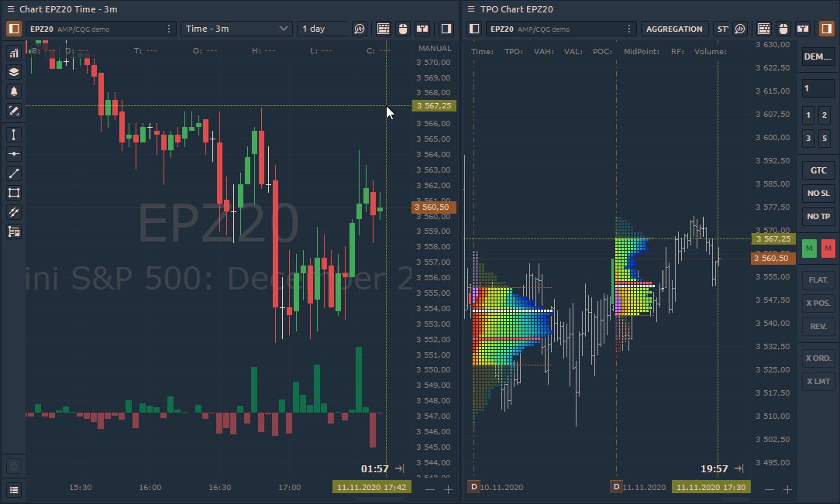Screen dimensions: 840x504
Task: Toggle right sidebar in Chart EPZ20 panel
Action: [446, 29]
